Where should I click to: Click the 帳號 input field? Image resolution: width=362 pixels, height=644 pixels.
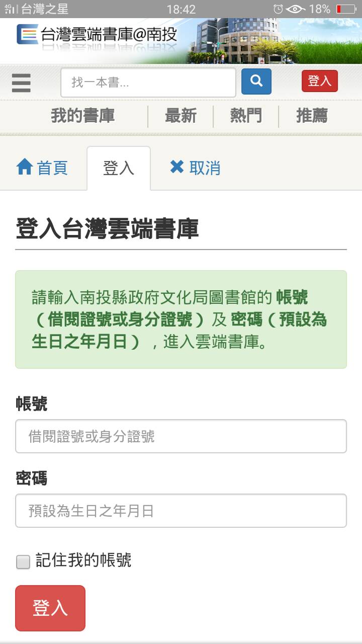[x=181, y=436]
